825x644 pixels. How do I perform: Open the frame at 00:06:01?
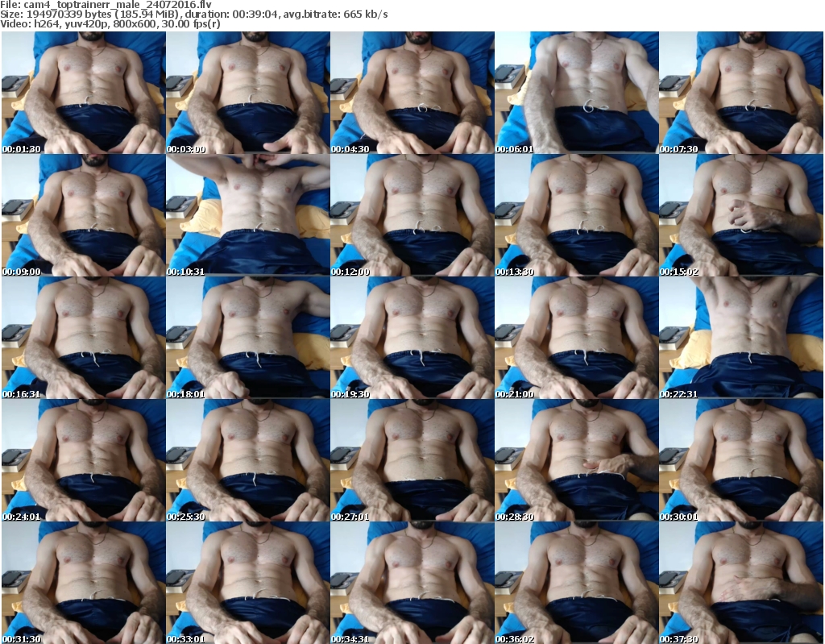577,93
